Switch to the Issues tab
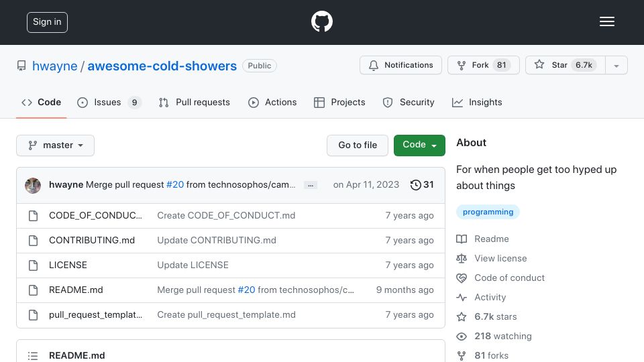Screen dimensions: 644x362 [x=109, y=102]
